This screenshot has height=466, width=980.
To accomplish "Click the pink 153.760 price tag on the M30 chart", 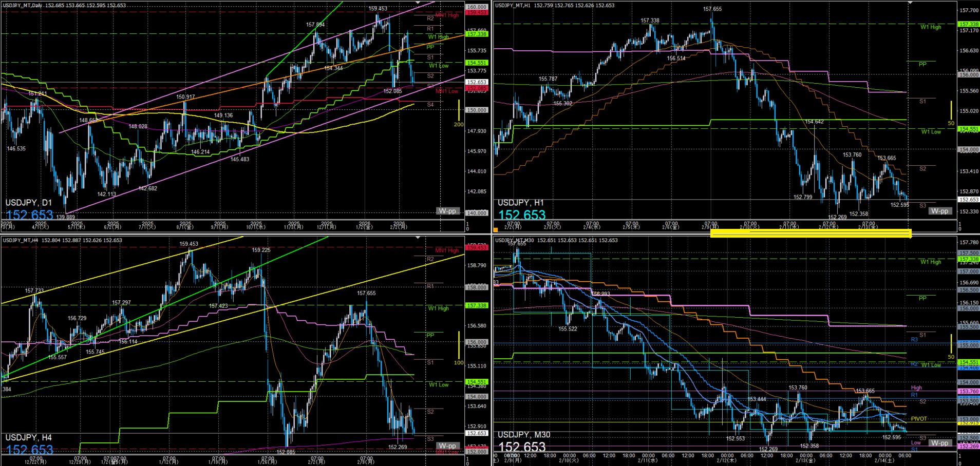I will click(x=969, y=392).
